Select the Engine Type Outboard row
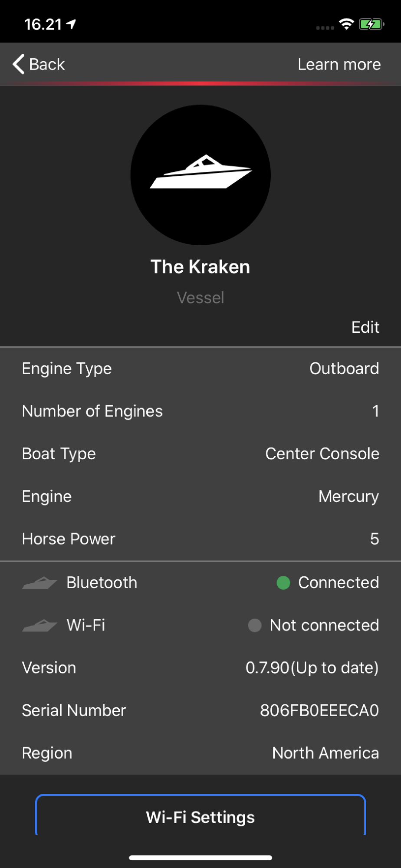This screenshot has width=401, height=868. 200,368
